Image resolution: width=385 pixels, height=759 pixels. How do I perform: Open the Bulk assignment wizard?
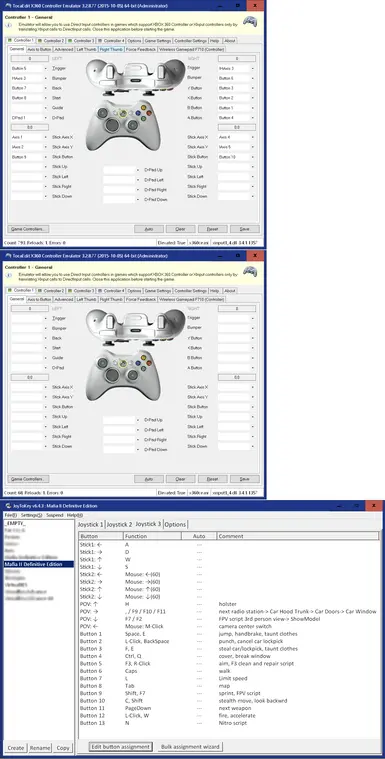click(190, 746)
